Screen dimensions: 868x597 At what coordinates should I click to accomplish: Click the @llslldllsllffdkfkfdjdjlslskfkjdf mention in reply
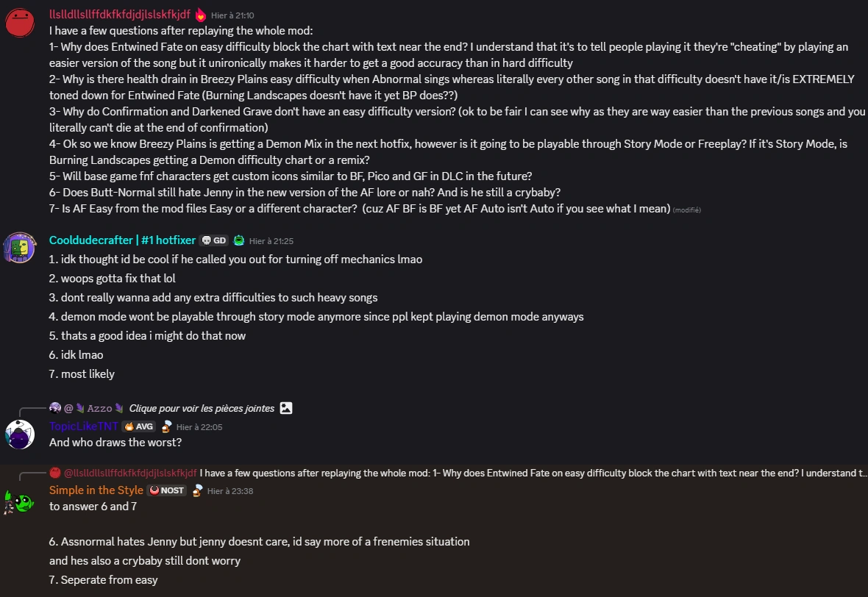pos(130,472)
